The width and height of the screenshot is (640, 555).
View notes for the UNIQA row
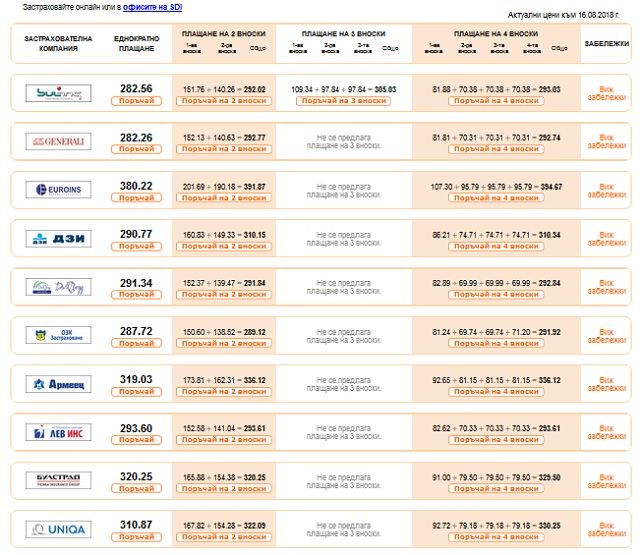(x=607, y=529)
